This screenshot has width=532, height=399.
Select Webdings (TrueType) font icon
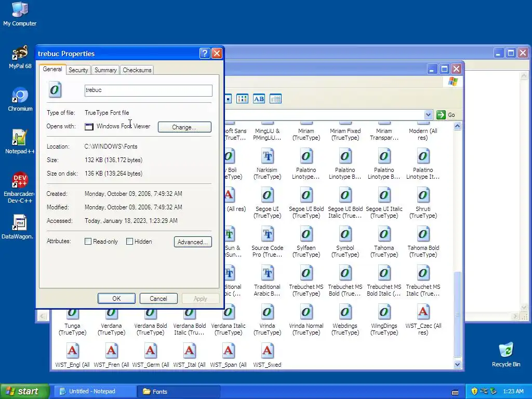tap(345, 320)
